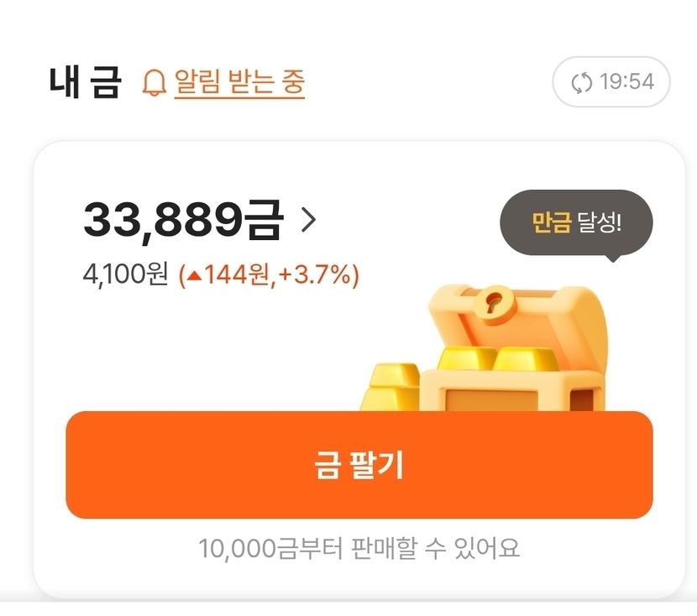
Task: Open gold details via the chevron arrow
Action: [x=308, y=220]
